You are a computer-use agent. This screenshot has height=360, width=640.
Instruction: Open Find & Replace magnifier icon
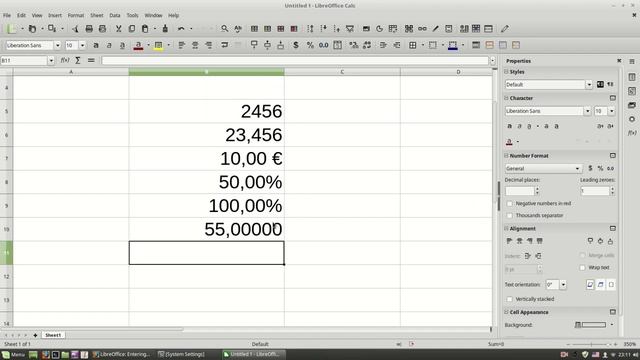[x=224, y=29]
